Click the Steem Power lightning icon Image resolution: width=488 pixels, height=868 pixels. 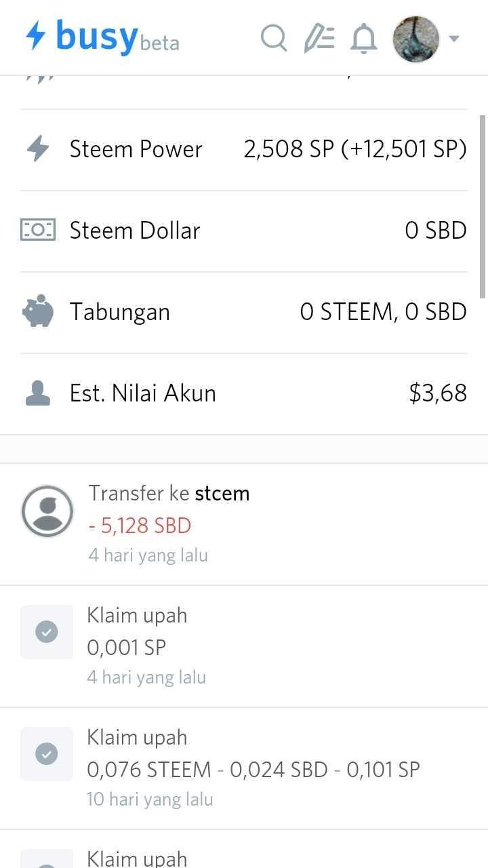[38, 149]
